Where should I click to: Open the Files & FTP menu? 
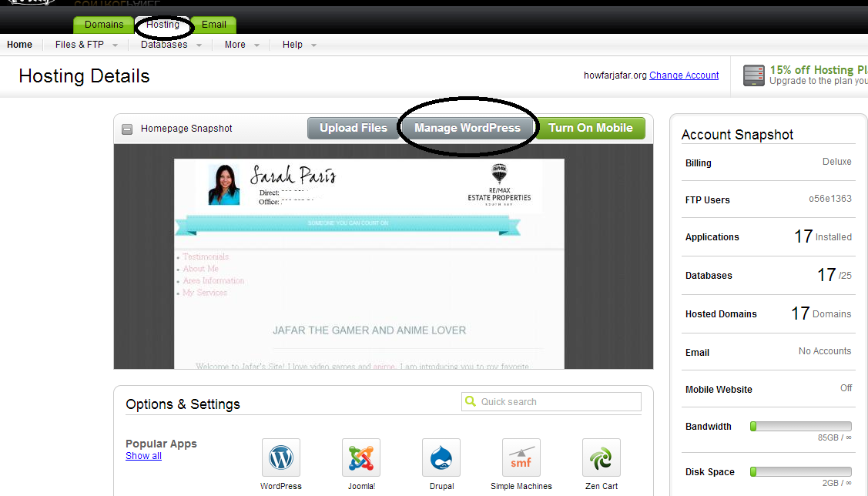[79, 45]
